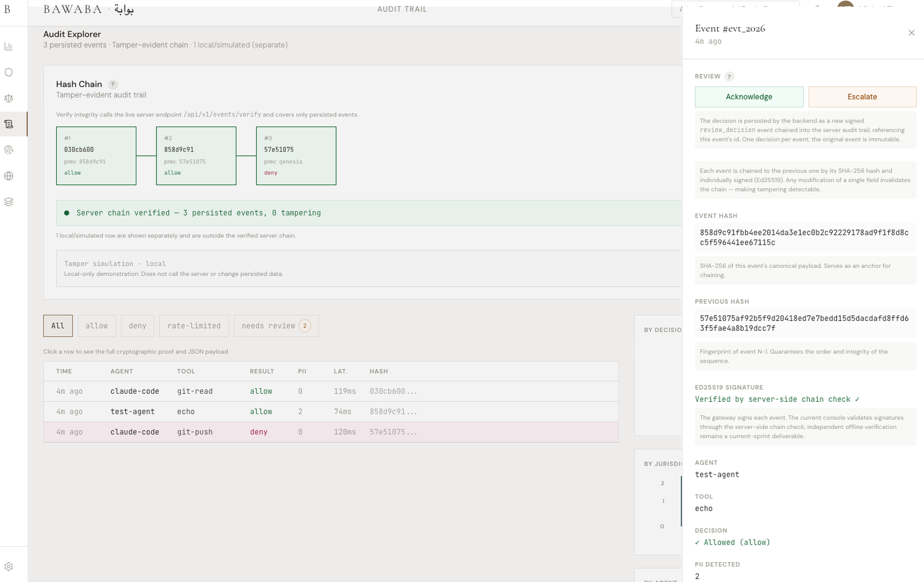Show help tooltip next to REVIEW
The width and height of the screenshot is (924, 582).
pos(729,77)
